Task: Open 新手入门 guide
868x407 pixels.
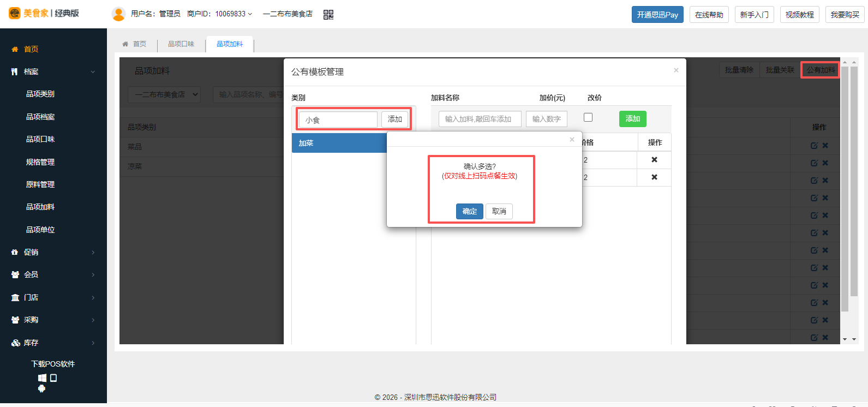Action: coord(755,15)
